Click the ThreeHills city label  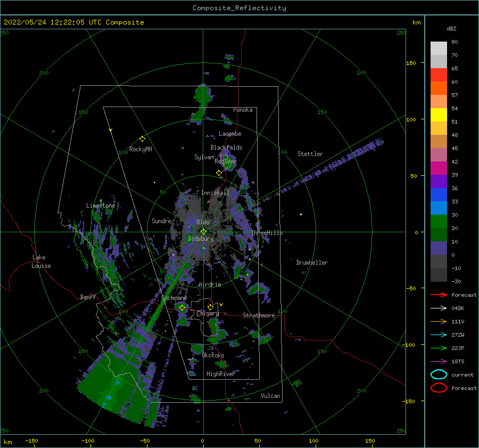point(267,233)
